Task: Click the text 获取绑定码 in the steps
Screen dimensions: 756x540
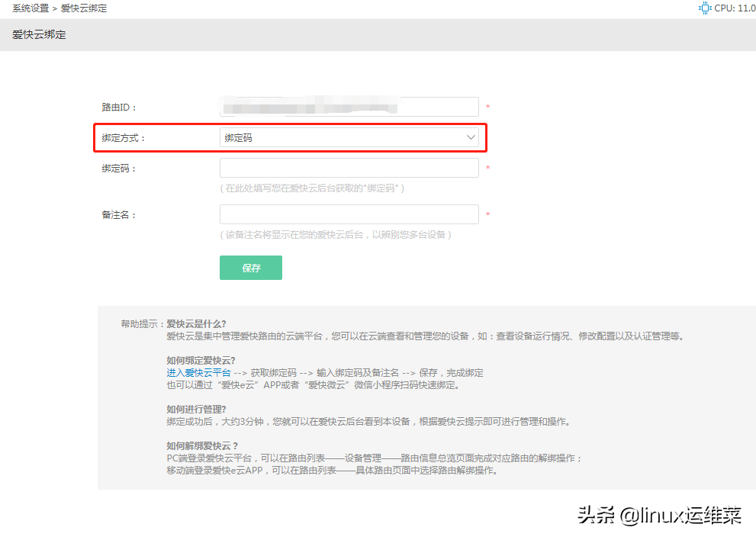Action: (273, 373)
